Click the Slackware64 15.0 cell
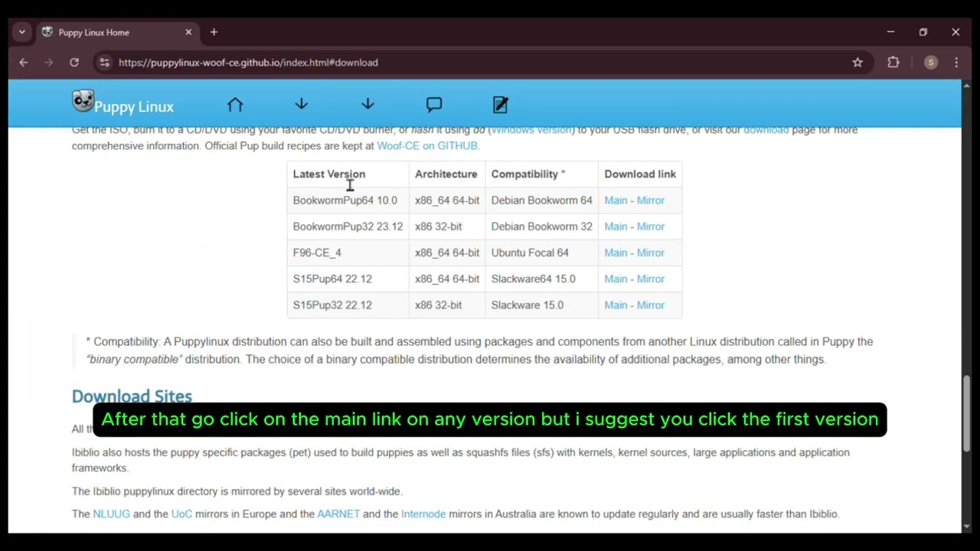Image resolution: width=980 pixels, height=551 pixels. coord(542,279)
